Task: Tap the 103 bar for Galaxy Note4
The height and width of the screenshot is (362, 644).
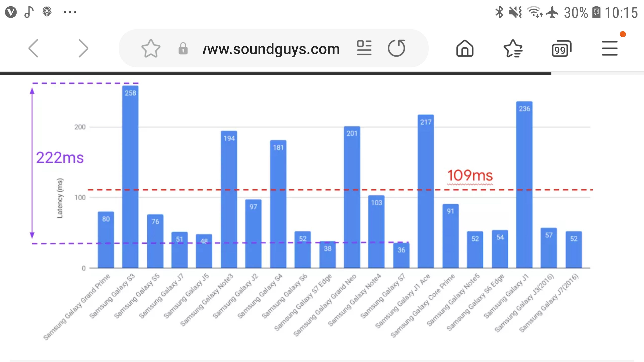Action: [376, 232]
